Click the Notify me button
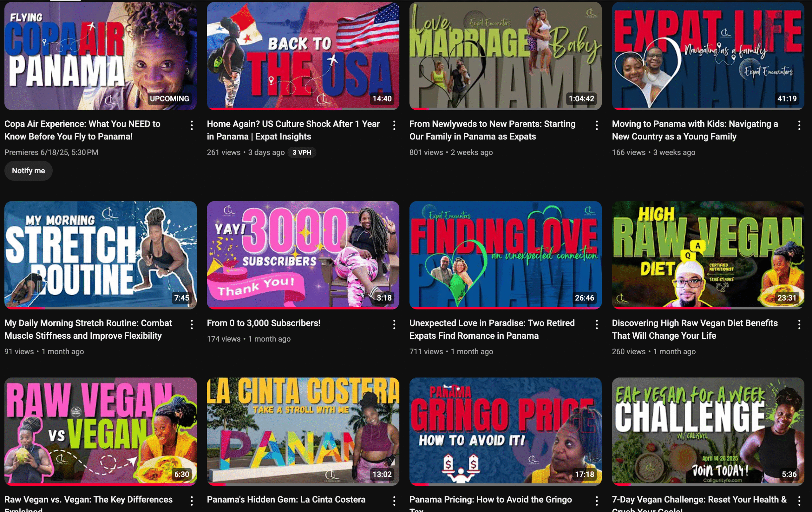 click(28, 171)
